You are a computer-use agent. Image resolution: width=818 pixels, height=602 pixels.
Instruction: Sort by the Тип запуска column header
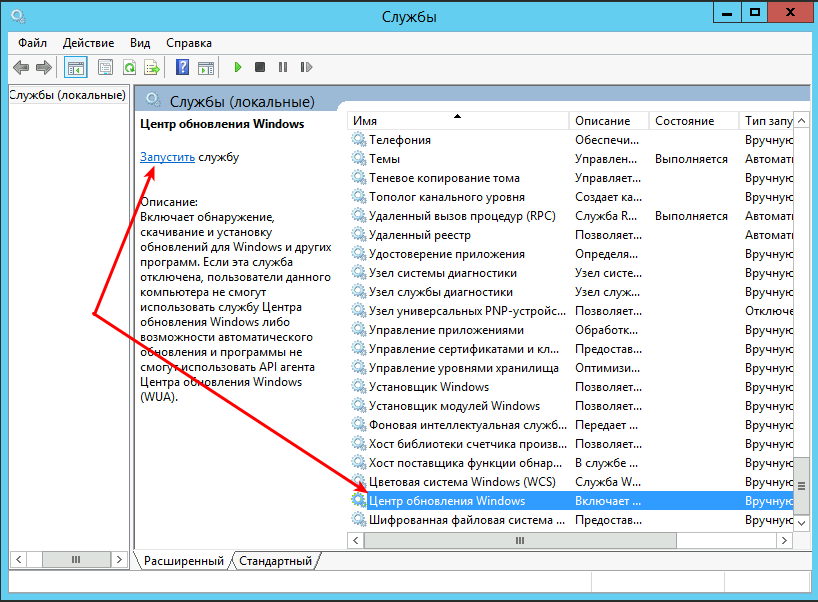pos(766,121)
